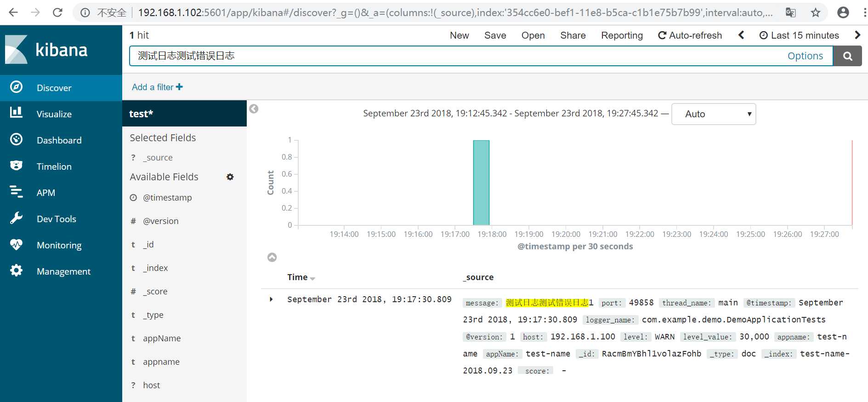This screenshot has height=402, width=868.
Task: Open the Monitoring heartbeat icon
Action: 17,244
